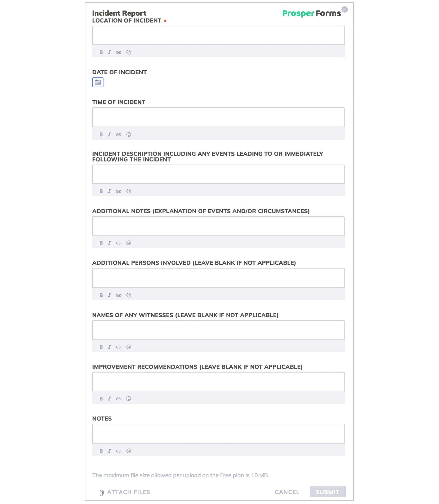Toggle Italic in Location of Incident field
This screenshot has height=504, width=439.
click(109, 52)
